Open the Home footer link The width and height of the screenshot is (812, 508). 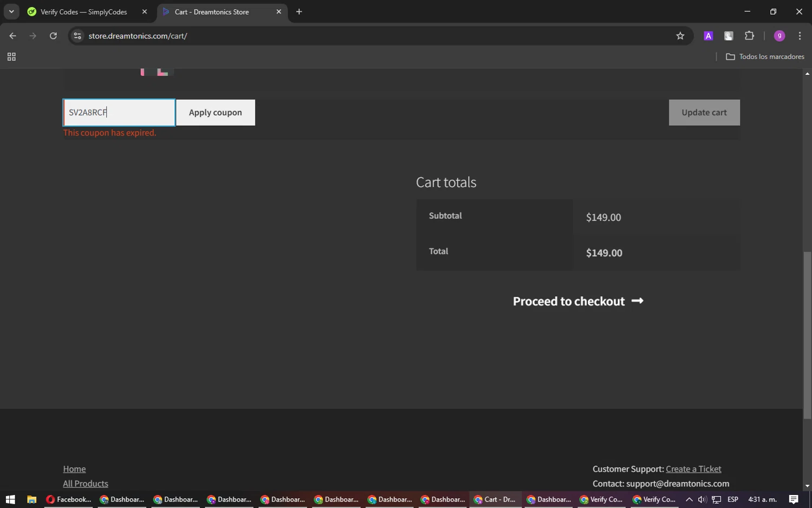click(x=74, y=469)
